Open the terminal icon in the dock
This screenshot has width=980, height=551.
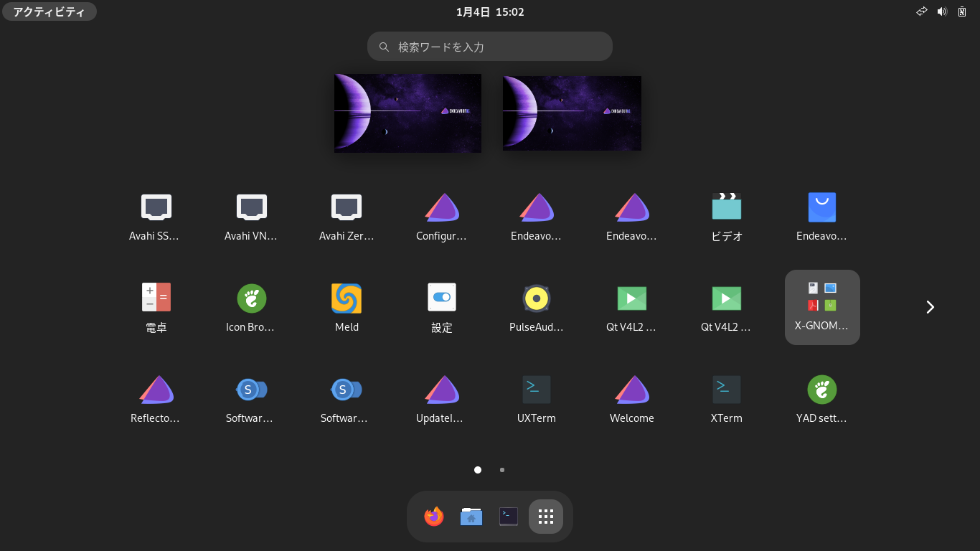[509, 517]
